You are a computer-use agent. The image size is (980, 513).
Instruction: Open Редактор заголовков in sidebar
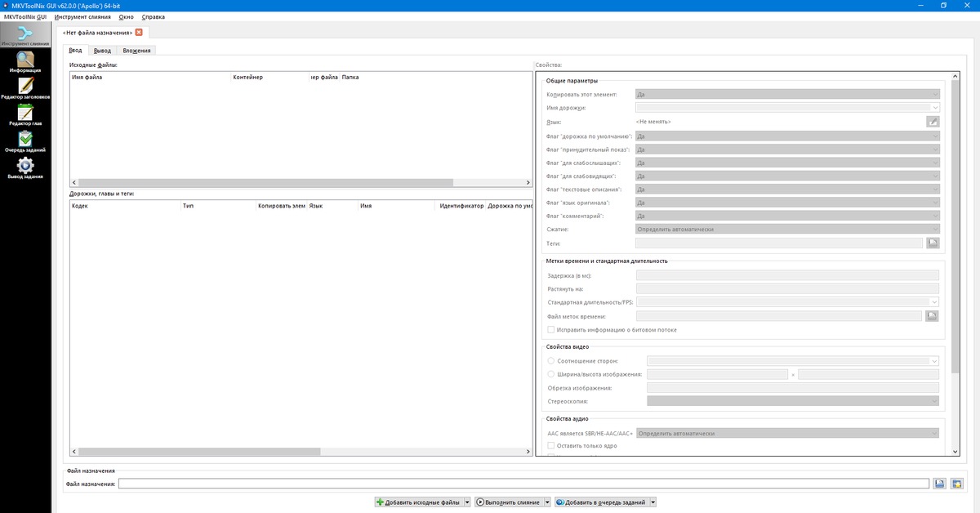pyautogui.click(x=25, y=88)
